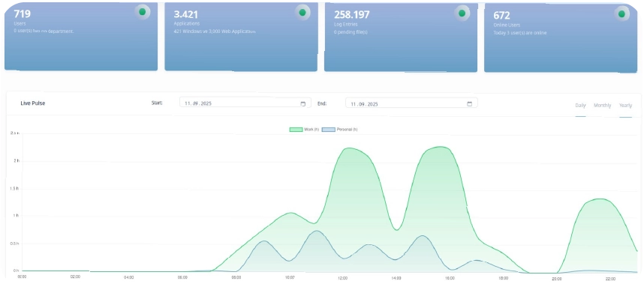Click the '1 h' y-axis label

click(x=17, y=215)
